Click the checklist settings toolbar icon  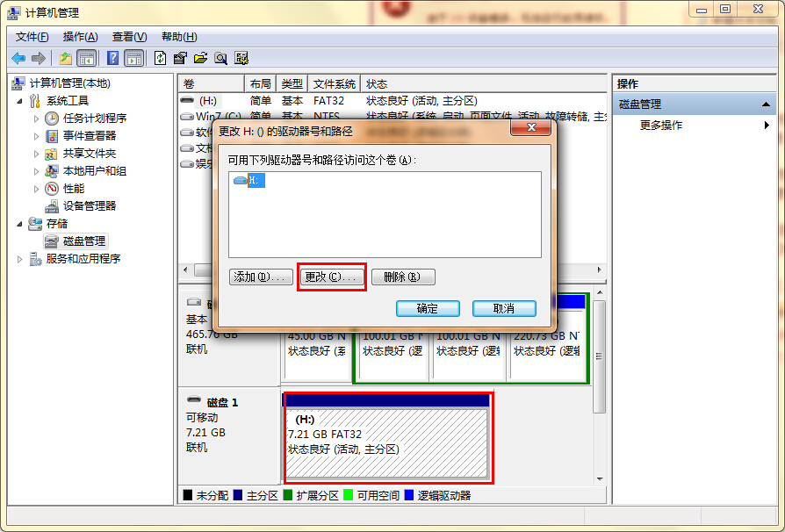coord(241,59)
